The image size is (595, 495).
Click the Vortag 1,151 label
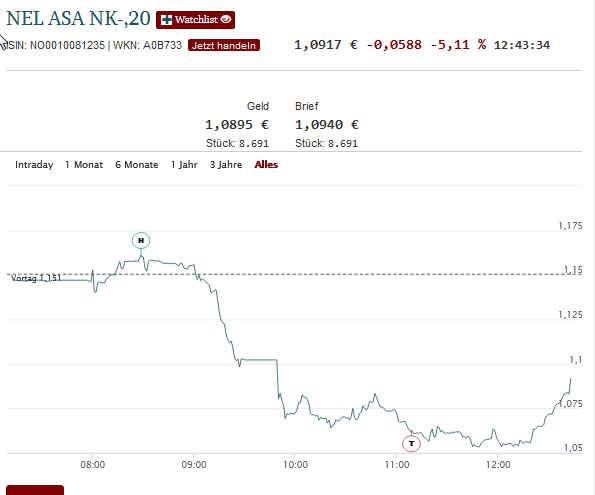(x=36, y=278)
